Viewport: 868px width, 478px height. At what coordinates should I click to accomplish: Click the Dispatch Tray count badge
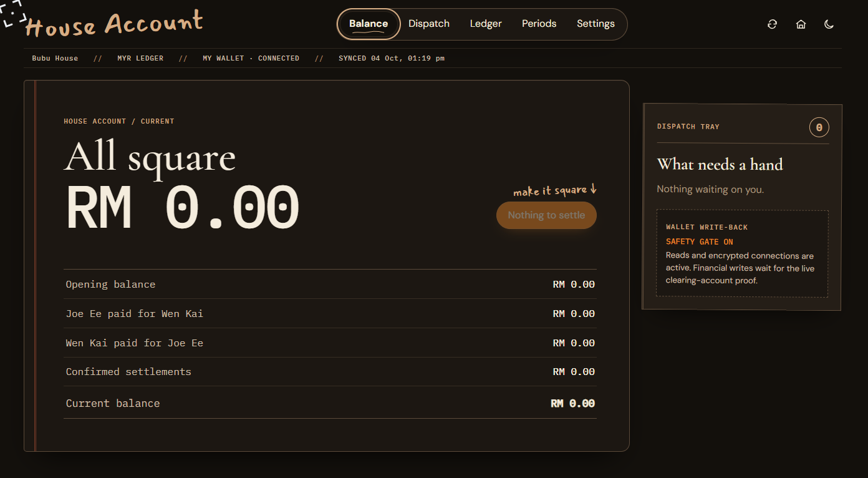click(x=819, y=127)
